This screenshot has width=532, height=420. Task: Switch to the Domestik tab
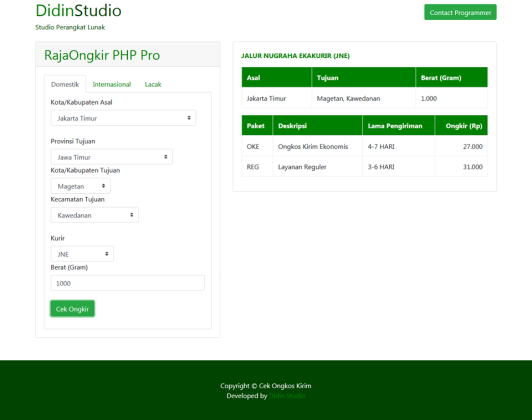pos(65,84)
